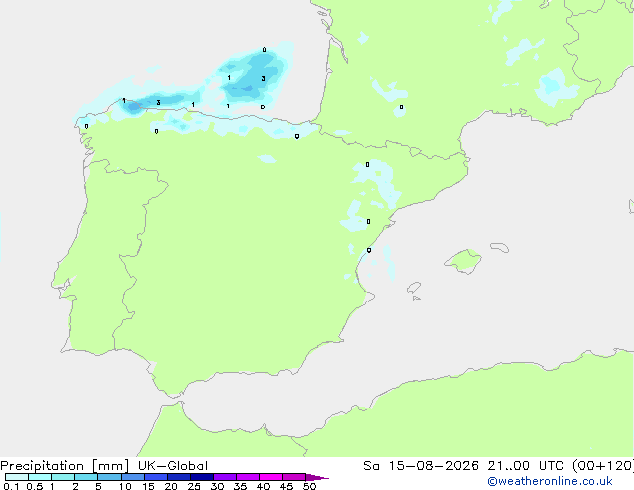
Task: Click the '0.5' legend scale label
Action: tap(35, 486)
